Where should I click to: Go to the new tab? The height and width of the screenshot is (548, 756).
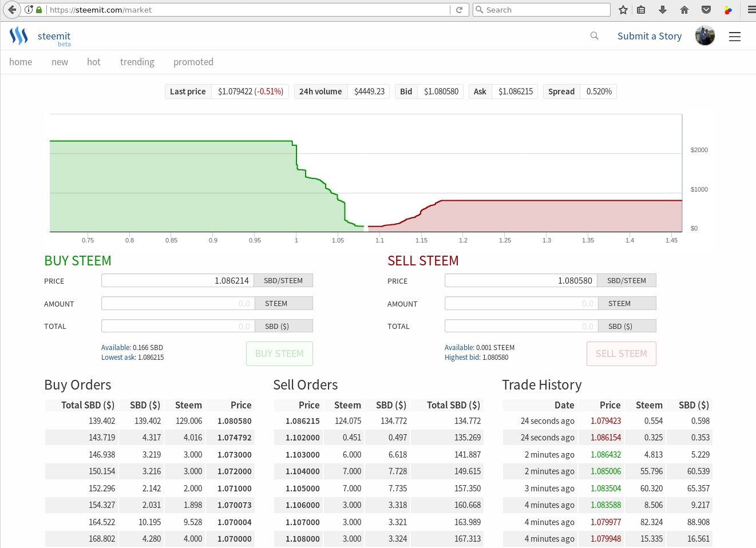click(60, 62)
